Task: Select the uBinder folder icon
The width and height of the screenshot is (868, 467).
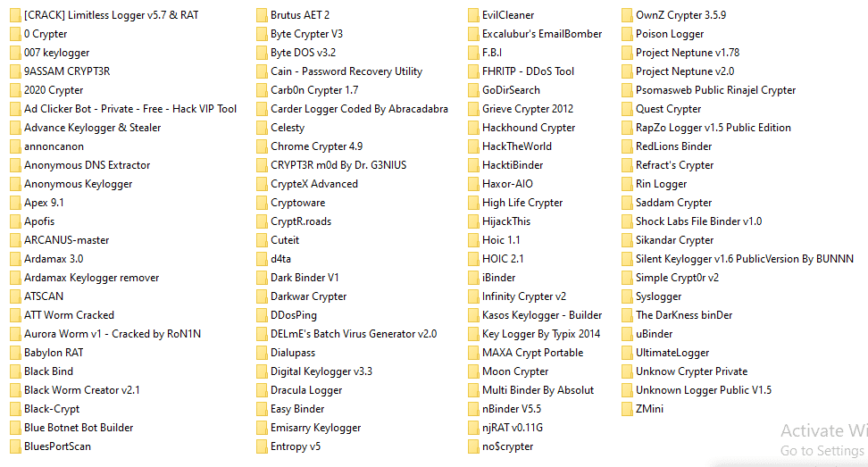Action: tap(627, 334)
